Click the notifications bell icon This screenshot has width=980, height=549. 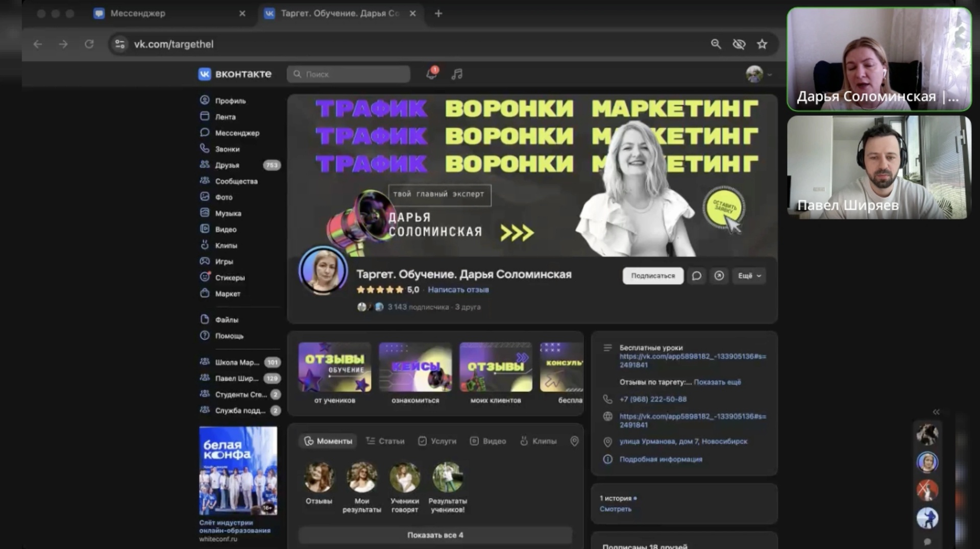pyautogui.click(x=431, y=74)
